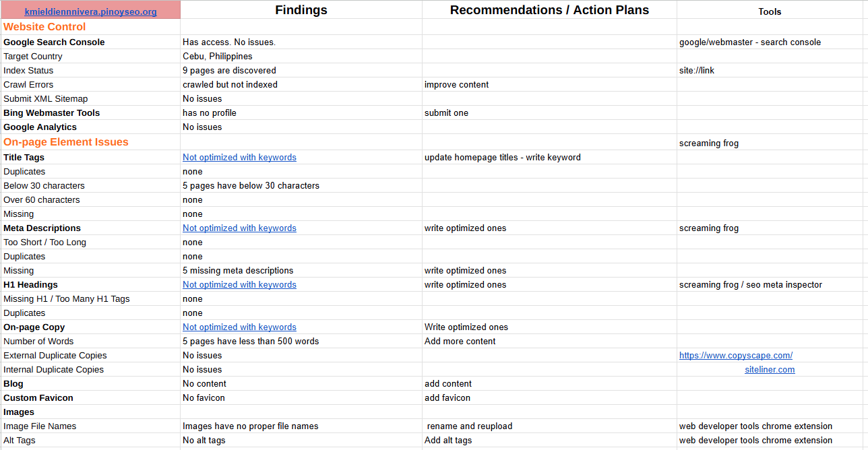Select the Recommendations / Action Plans header cell
The height and width of the screenshot is (450, 868).
(549, 10)
